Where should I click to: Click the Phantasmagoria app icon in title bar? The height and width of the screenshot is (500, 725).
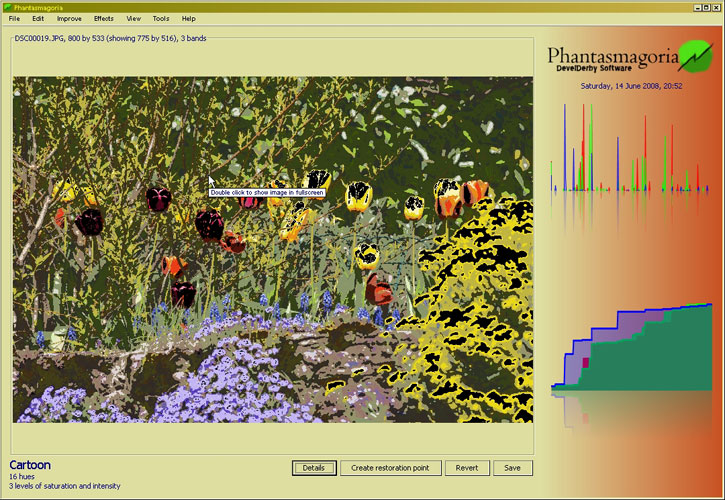click(7, 6)
